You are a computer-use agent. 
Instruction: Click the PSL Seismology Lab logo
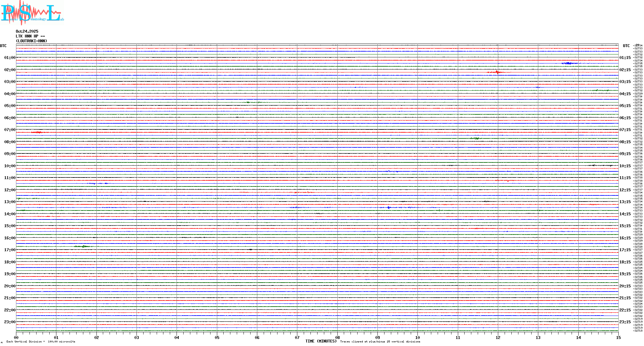pyautogui.click(x=32, y=13)
